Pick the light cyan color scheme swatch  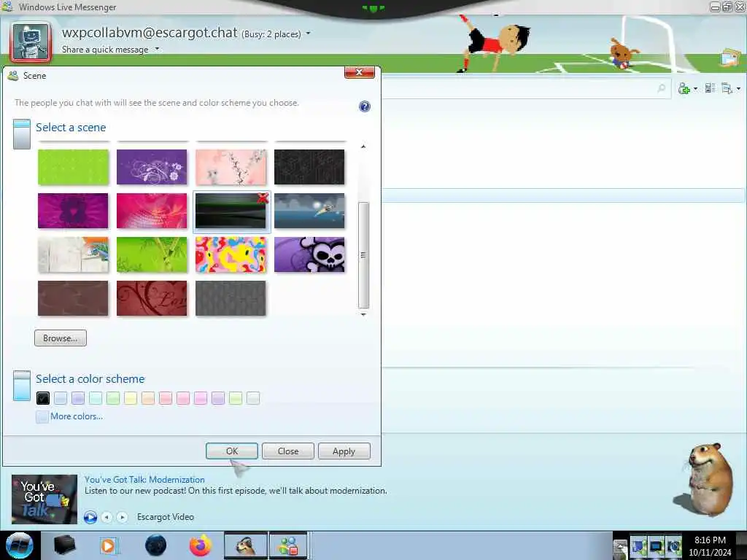pyautogui.click(x=96, y=398)
